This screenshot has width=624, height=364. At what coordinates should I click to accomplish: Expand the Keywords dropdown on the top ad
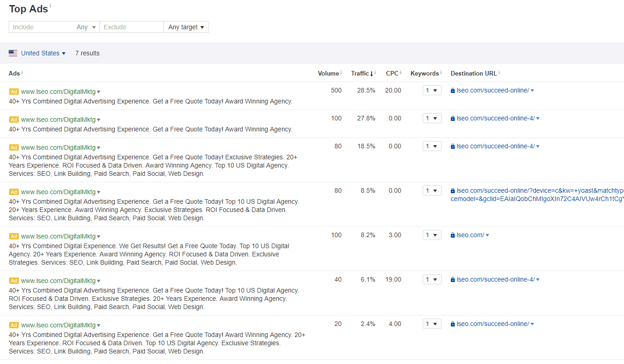(431, 90)
